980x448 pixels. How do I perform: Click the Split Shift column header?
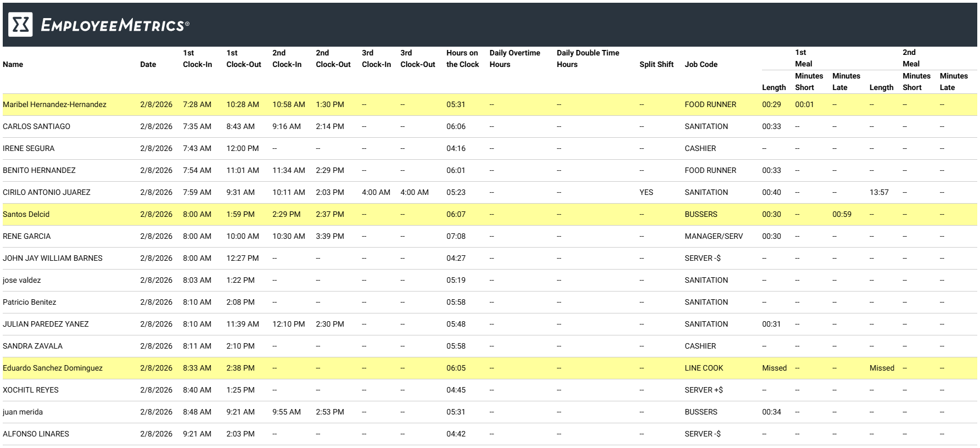pyautogui.click(x=656, y=64)
